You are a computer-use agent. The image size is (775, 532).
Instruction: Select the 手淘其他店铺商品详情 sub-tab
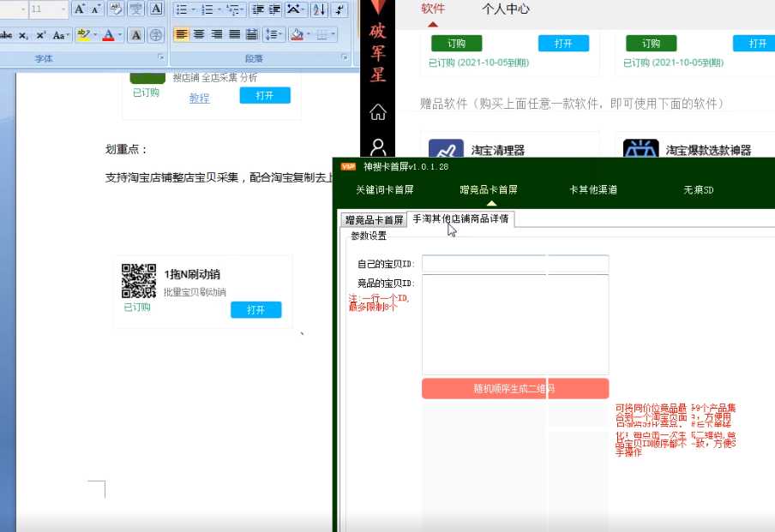point(460,218)
